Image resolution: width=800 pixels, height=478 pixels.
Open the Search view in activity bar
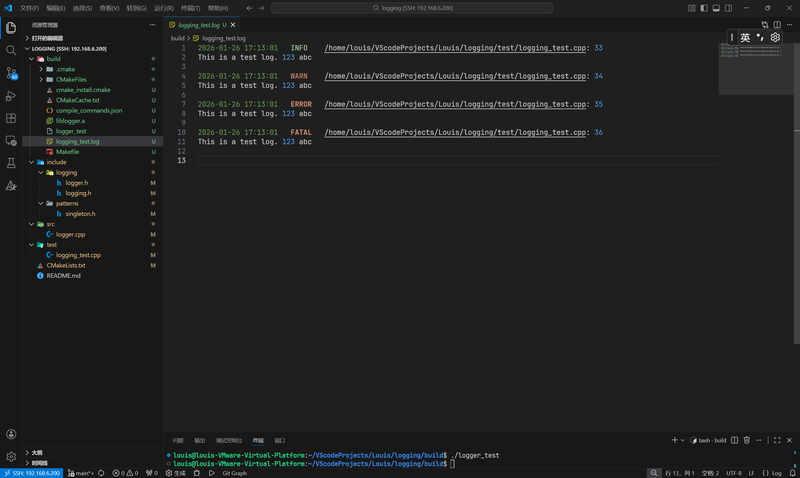(11, 49)
